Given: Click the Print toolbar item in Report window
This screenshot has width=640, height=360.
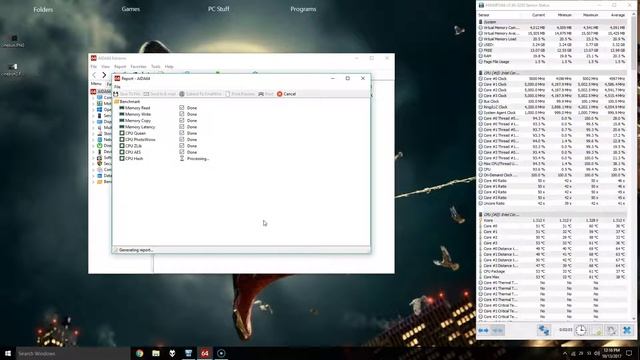Looking at the screenshot, I should point(266,94).
